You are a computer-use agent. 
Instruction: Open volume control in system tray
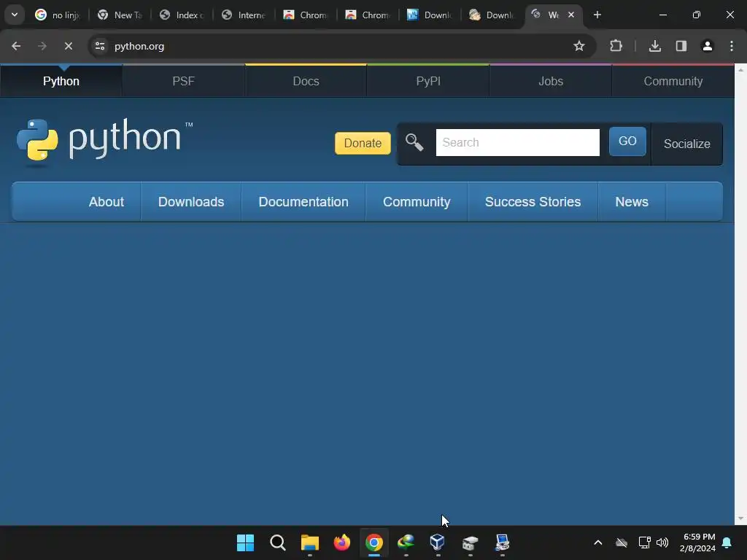click(x=662, y=542)
